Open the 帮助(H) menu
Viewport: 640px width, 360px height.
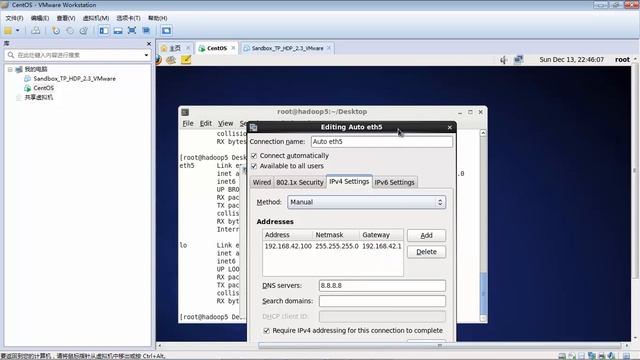click(x=158, y=18)
